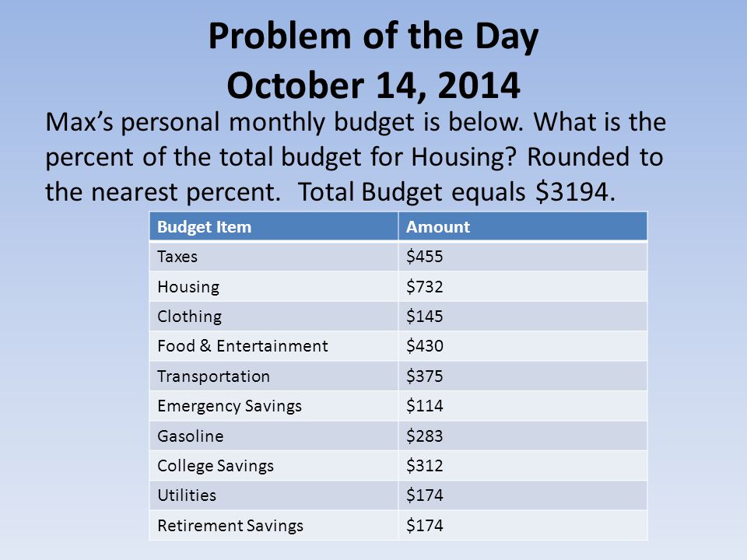Select the $375 Transportation amount

coord(425,376)
